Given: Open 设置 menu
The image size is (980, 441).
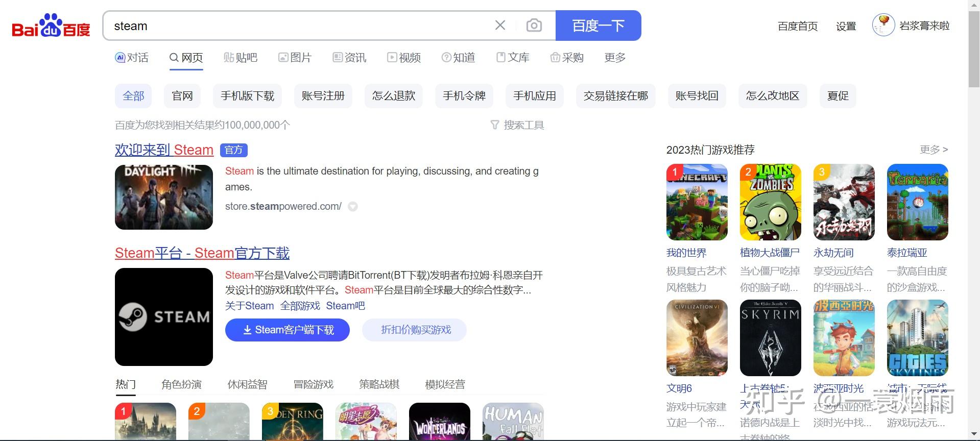Looking at the screenshot, I should [x=846, y=26].
